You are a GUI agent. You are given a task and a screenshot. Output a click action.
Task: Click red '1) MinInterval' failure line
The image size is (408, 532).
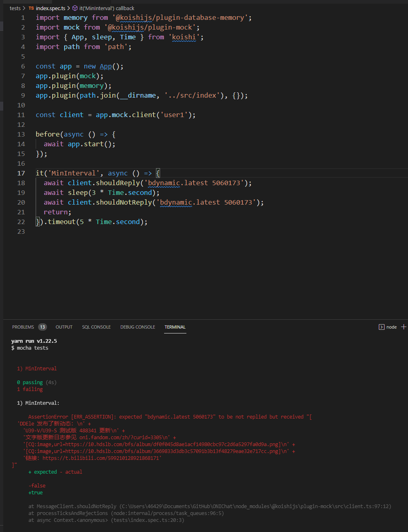coord(37,369)
